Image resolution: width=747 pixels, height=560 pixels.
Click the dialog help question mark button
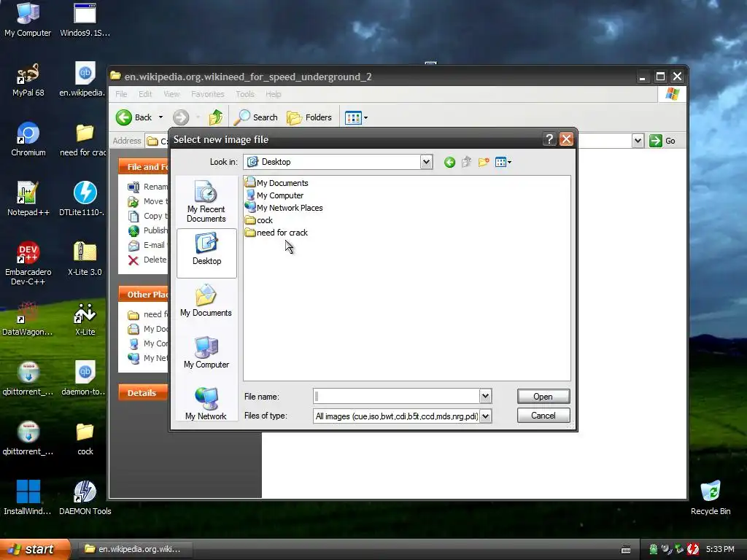tap(549, 139)
